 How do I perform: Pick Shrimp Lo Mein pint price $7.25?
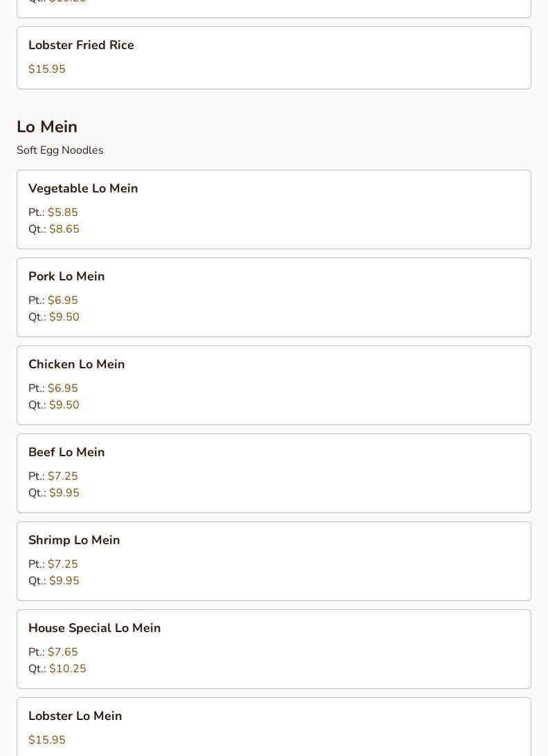(62, 564)
